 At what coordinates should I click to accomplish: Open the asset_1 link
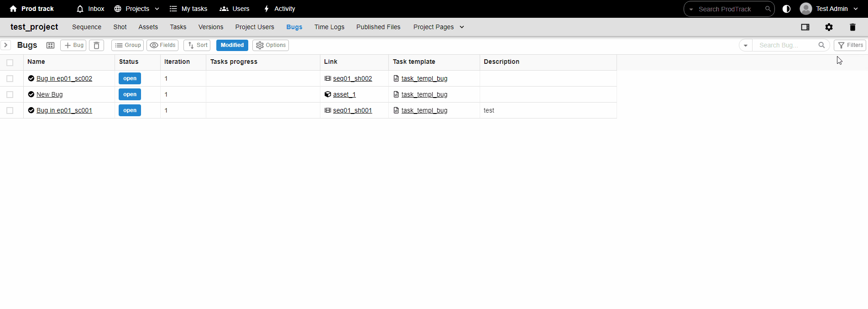345,94
